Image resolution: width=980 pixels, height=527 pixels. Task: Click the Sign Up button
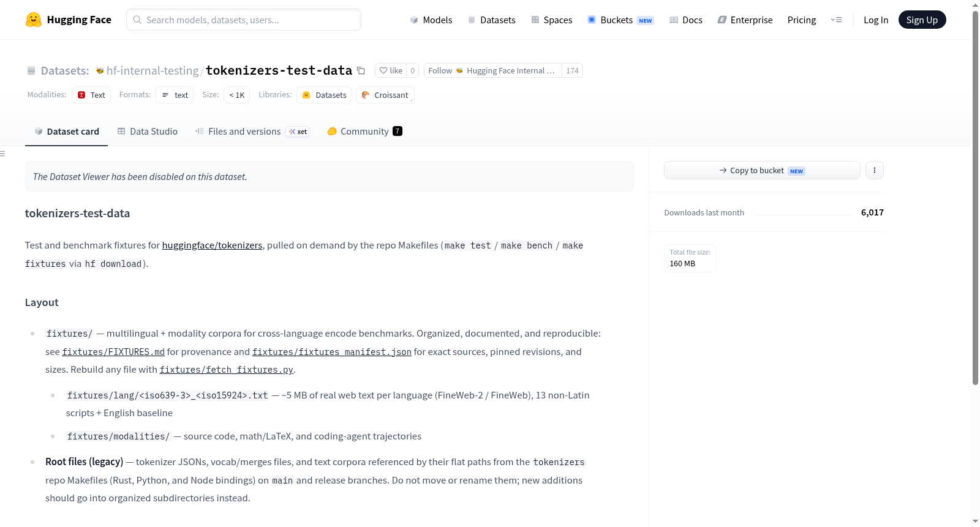pos(922,20)
